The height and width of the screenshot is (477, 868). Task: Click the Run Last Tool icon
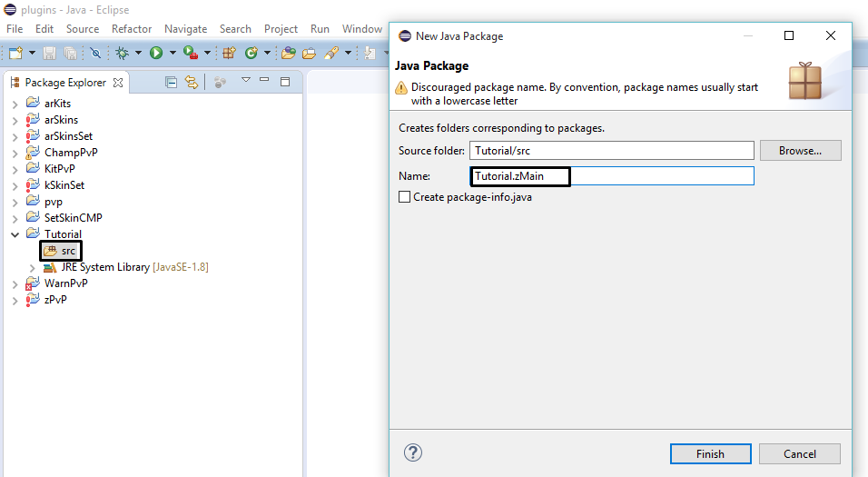click(190, 54)
